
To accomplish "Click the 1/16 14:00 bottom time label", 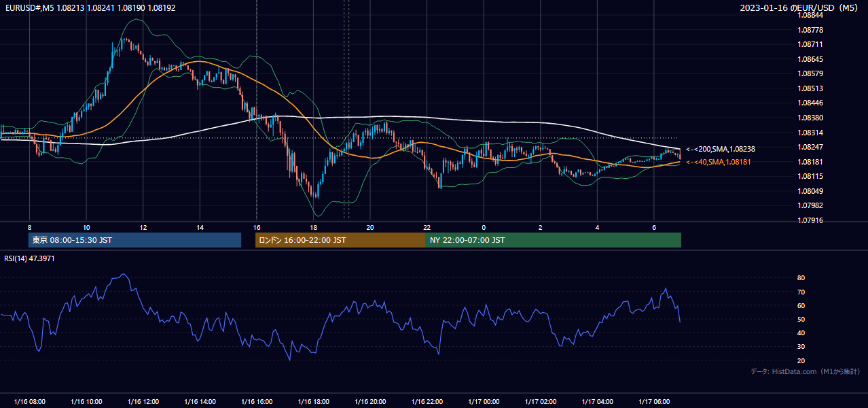I will (200, 402).
